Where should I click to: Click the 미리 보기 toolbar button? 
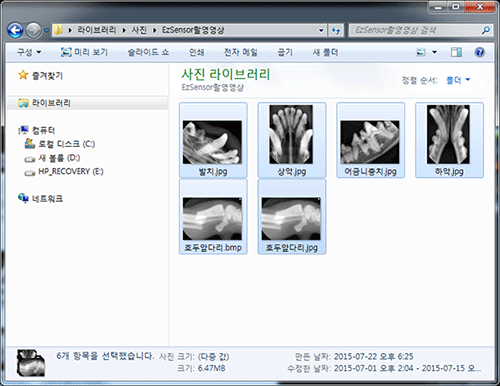pos(84,52)
